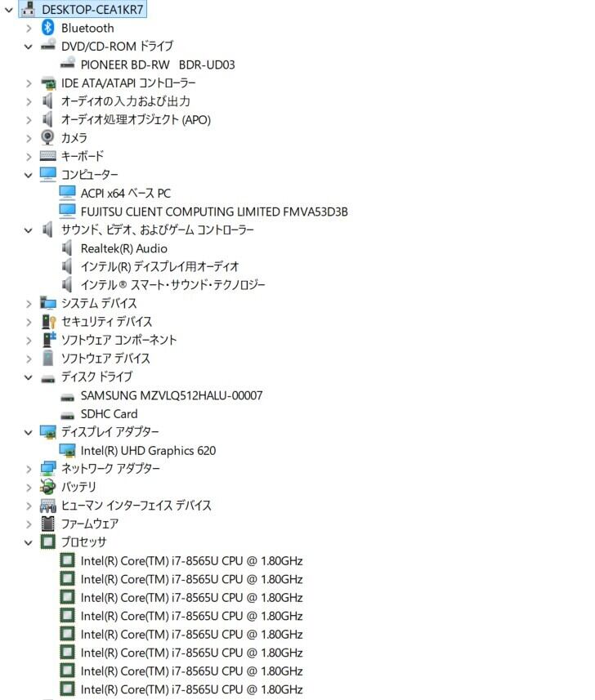This screenshot has width=595, height=700.
Task: Expand the カメラ category
Action: click(x=29, y=138)
